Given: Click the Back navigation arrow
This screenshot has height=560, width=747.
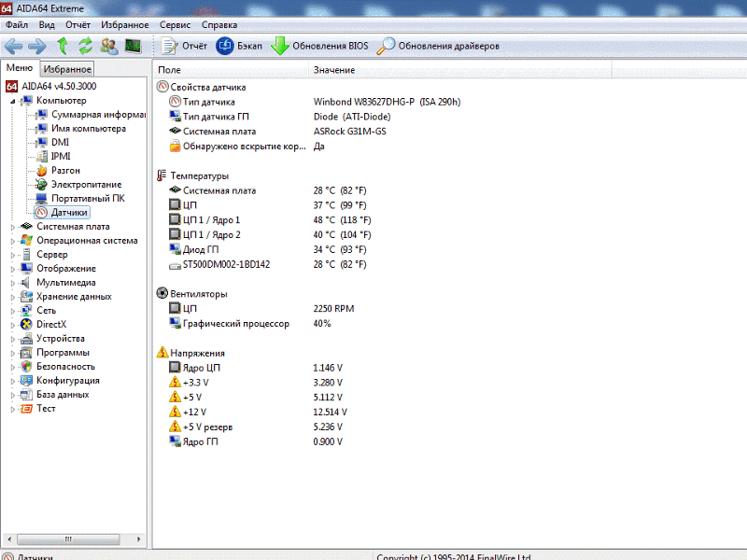Looking at the screenshot, I should [x=13, y=46].
